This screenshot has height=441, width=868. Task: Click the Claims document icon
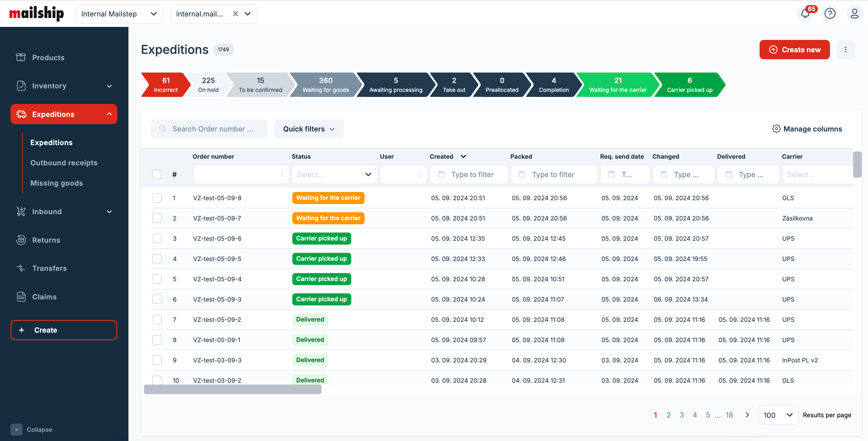click(x=21, y=297)
